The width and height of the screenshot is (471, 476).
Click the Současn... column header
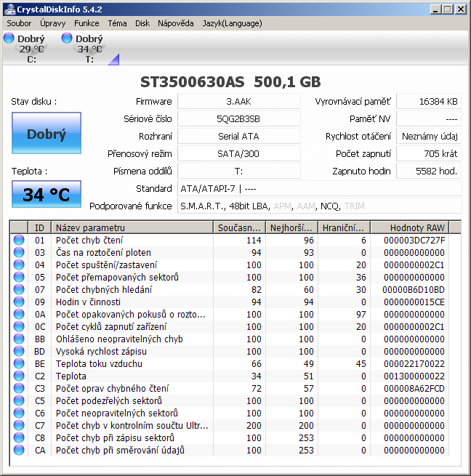coord(239,227)
